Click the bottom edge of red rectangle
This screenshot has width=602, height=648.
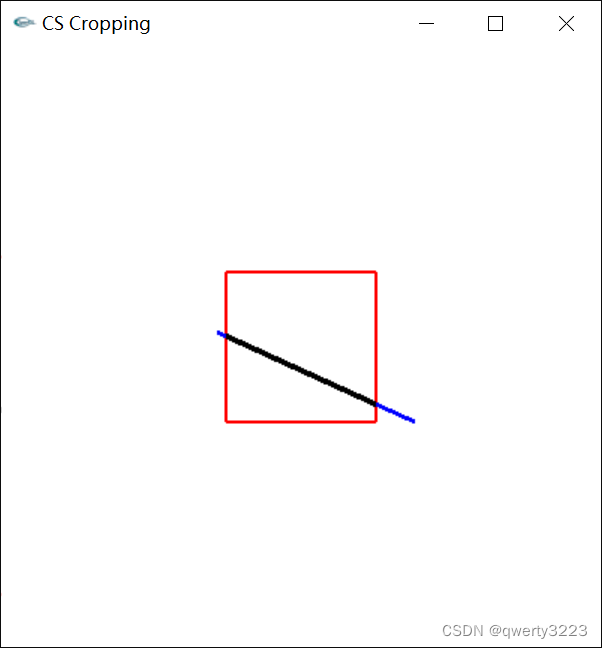coord(301,422)
